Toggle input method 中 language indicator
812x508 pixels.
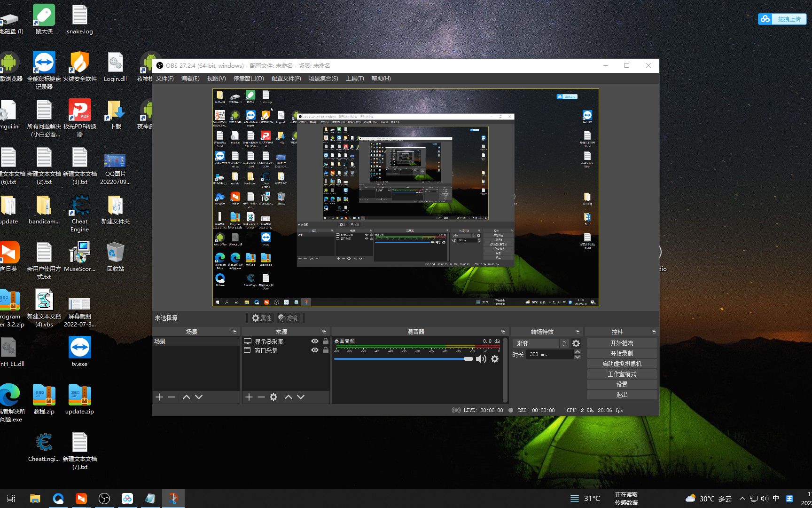[x=776, y=499]
